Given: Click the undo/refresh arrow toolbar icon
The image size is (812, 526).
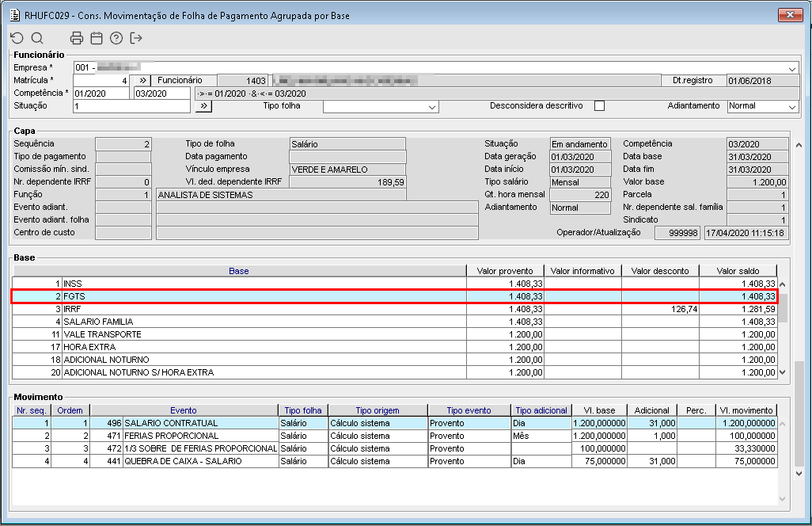Looking at the screenshot, I should [17, 38].
